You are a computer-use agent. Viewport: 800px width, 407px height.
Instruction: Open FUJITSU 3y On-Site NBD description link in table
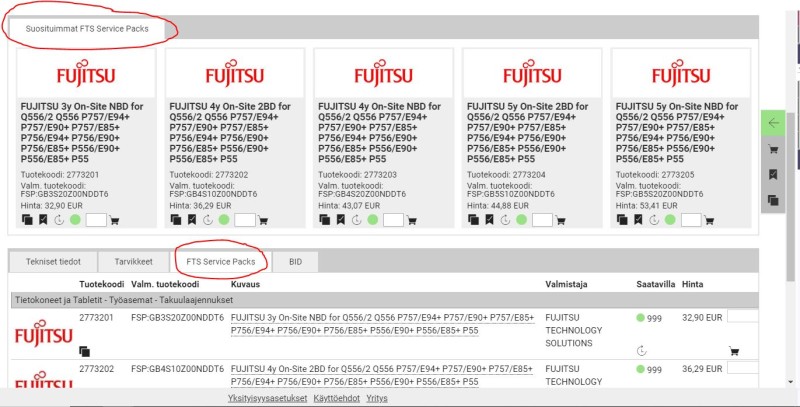[x=383, y=324]
